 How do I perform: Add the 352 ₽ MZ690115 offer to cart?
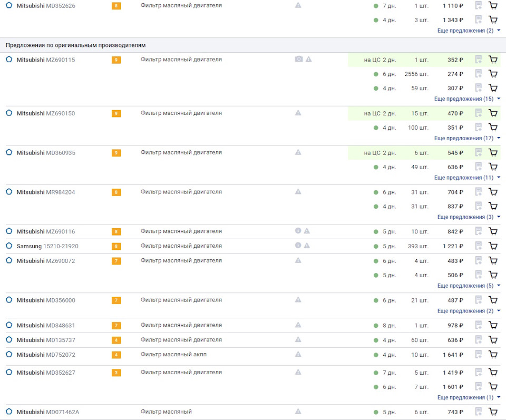pyautogui.click(x=493, y=60)
